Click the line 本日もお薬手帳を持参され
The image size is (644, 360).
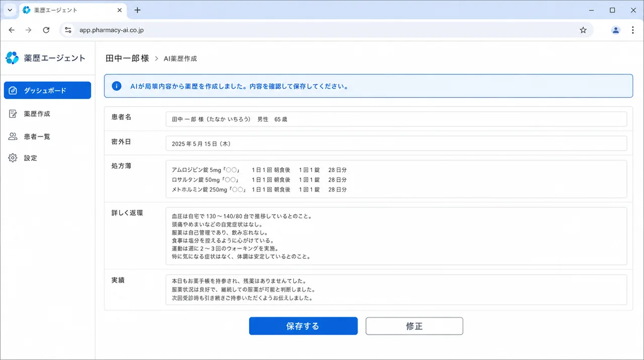click(239, 281)
